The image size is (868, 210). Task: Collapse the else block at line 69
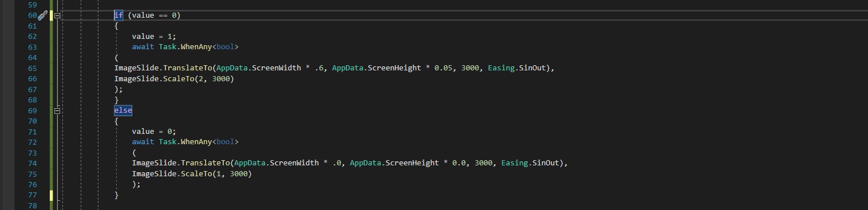(x=57, y=110)
